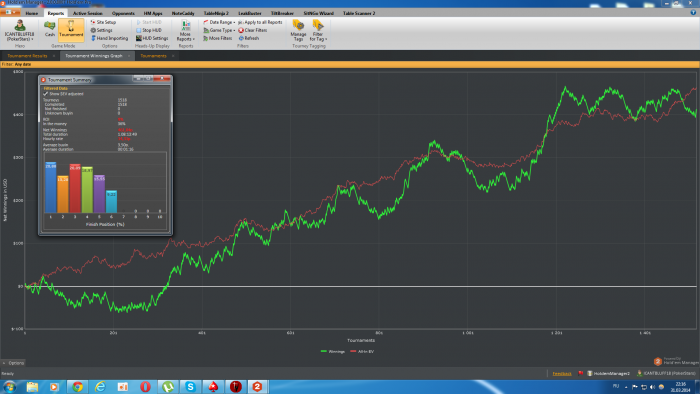Click Stop HUD
This screenshot has width=700, height=394.
(x=149, y=30)
